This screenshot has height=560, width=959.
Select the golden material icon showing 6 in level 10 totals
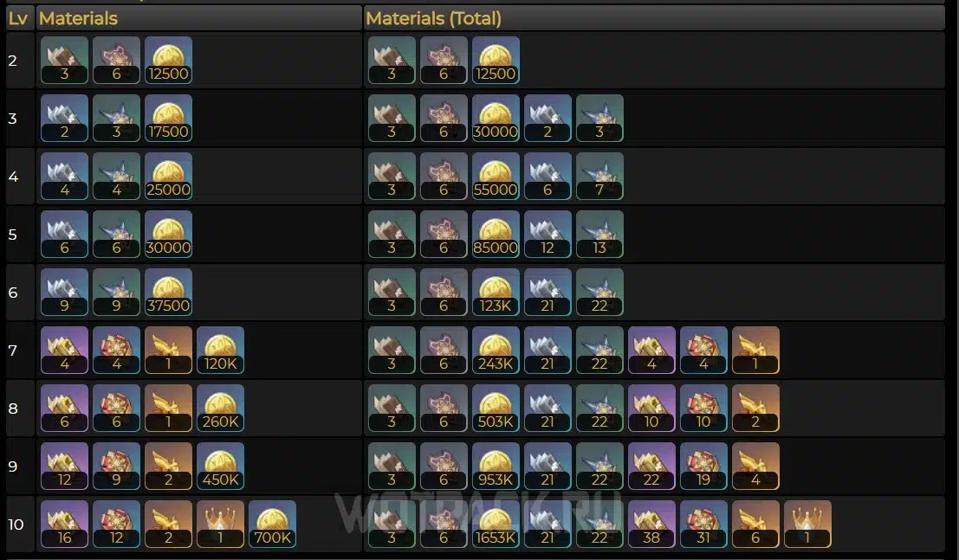click(x=755, y=524)
